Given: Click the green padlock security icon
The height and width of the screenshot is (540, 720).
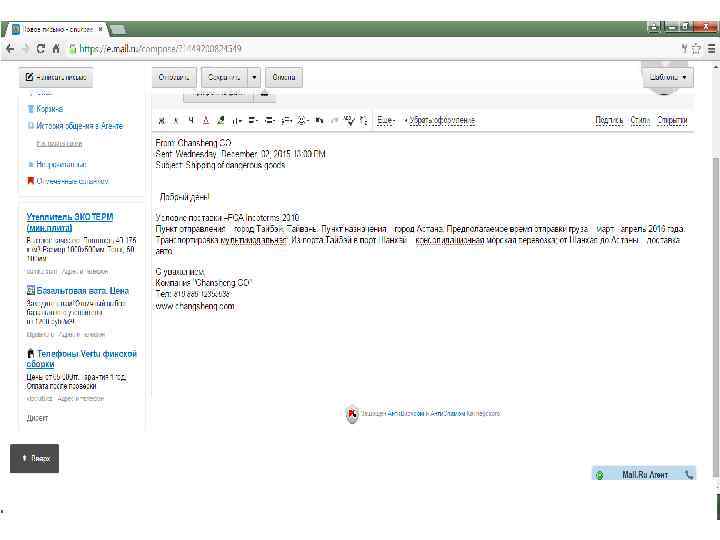Looking at the screenshot, I should 72,49.
